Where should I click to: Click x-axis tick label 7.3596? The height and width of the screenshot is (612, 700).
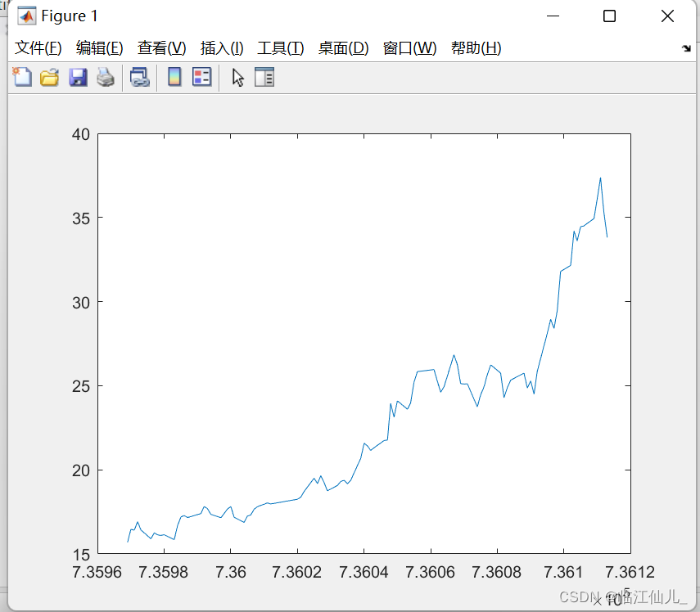pyautogui.click(x=97, y=572)
